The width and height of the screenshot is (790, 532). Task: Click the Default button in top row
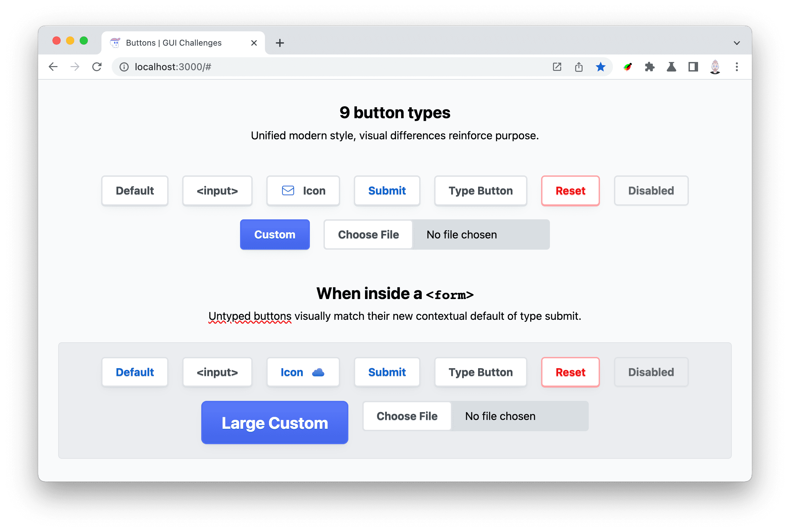pyautogui.click(x=134, y=191)
